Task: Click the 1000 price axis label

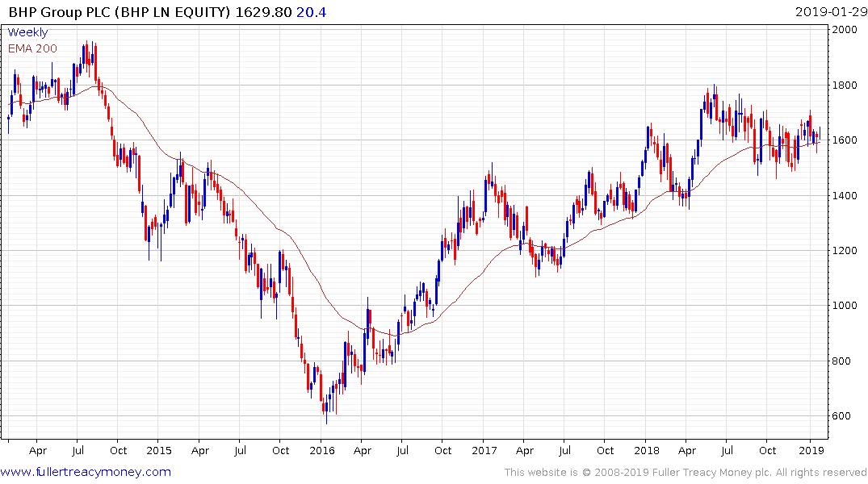Action: (846, 306)
